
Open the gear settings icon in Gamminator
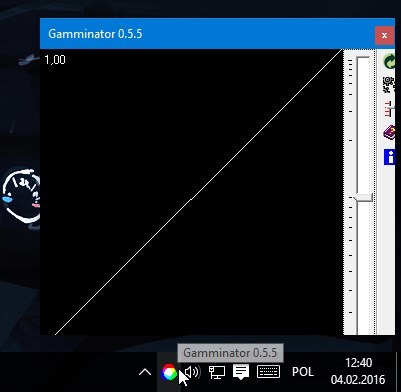click(x=389, y=85)
